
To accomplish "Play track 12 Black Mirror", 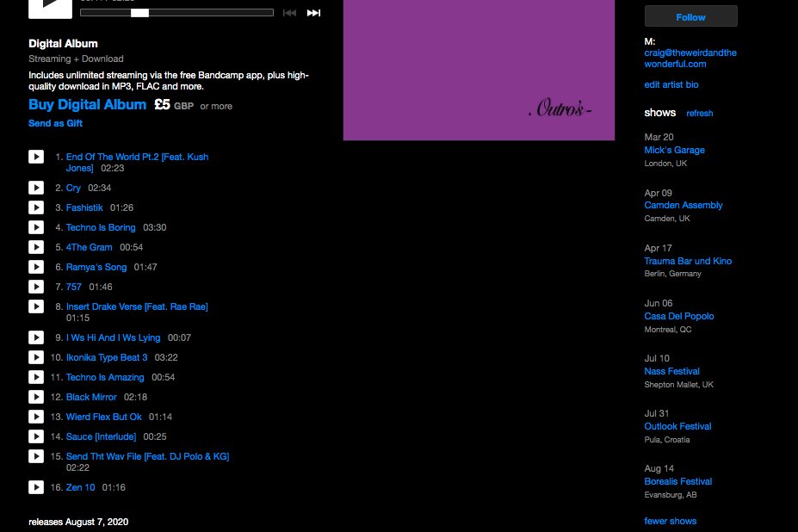I will pyautogui.click(x=36, y=397).
